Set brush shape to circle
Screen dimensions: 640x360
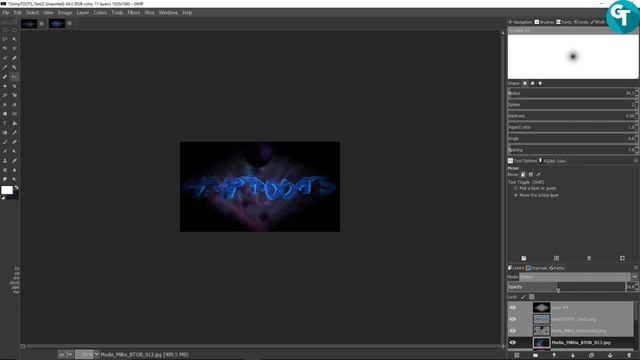[525, 83]
